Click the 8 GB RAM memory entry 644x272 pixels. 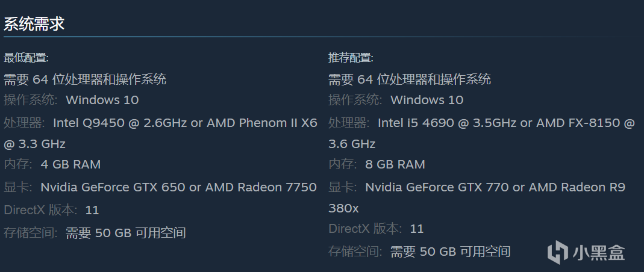click(x=395, y=164)
